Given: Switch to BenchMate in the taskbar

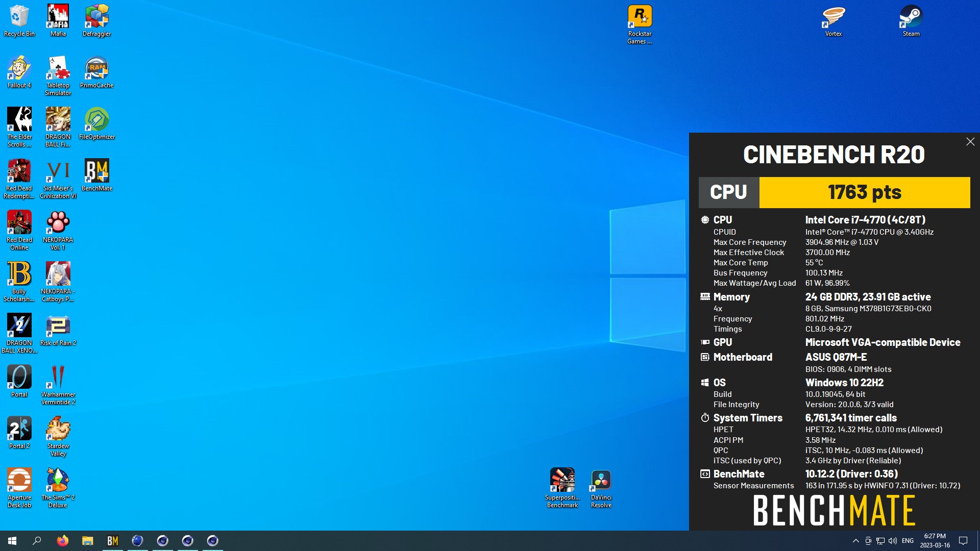Looking at the screenshot, I should pyautogui.click(x=112, y=541).
